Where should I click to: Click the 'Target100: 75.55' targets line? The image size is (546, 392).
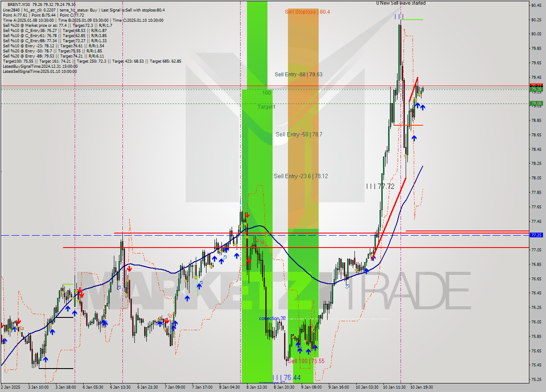click(x=92, y=61)
